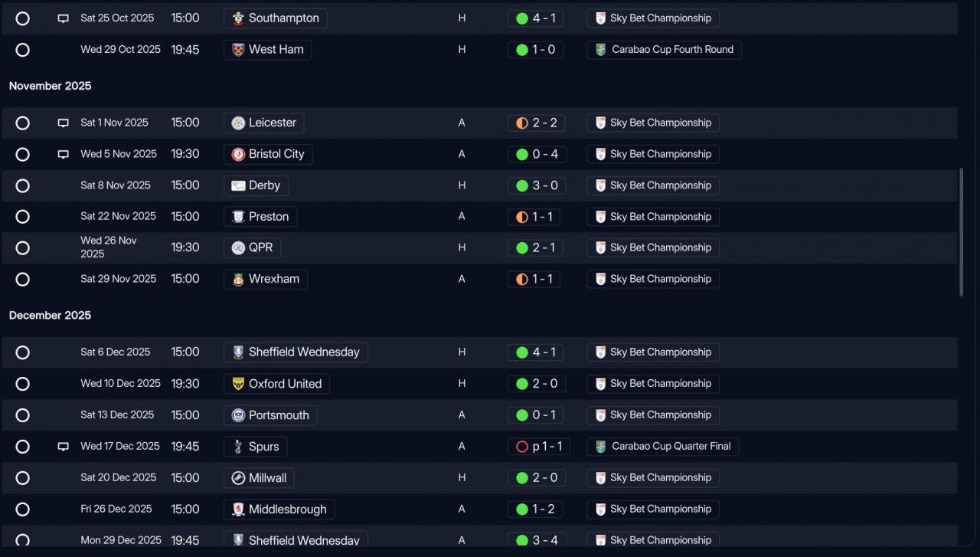Select the radio circle for QPR fixture
Viewport: 980px width, 557px height.
tap(23, 248)
